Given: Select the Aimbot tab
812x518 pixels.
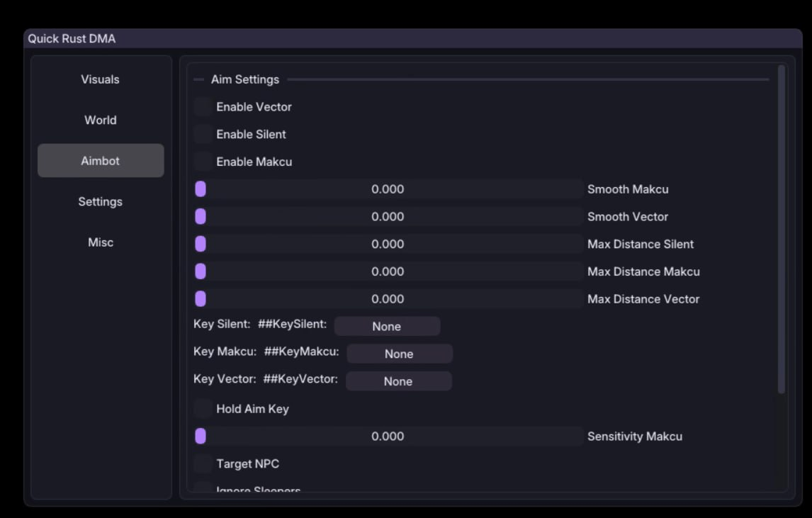Looking at the screenshot, I should 100,160.
